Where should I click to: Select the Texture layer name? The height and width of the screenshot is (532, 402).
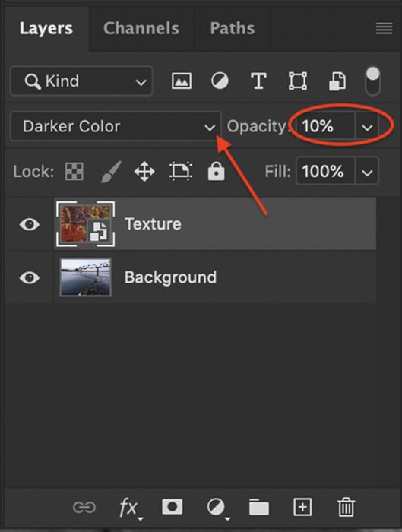(x=153, y=224)
